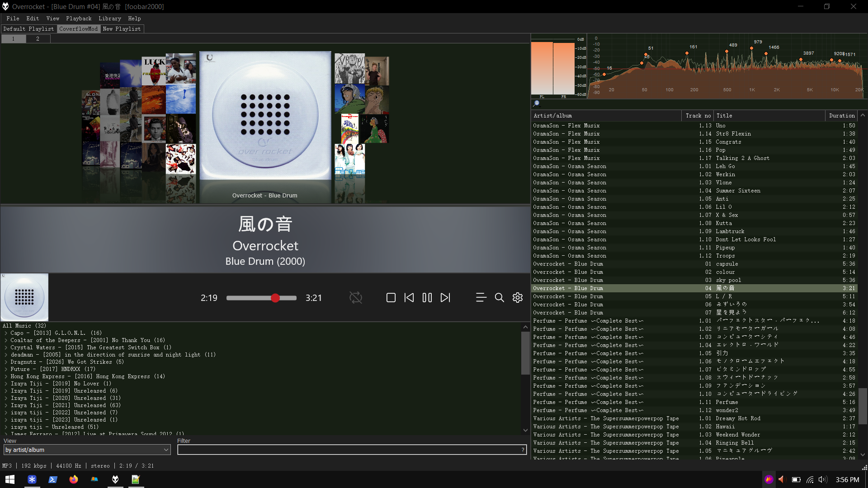Click the orange speaker tray icon

pos(781,479)
